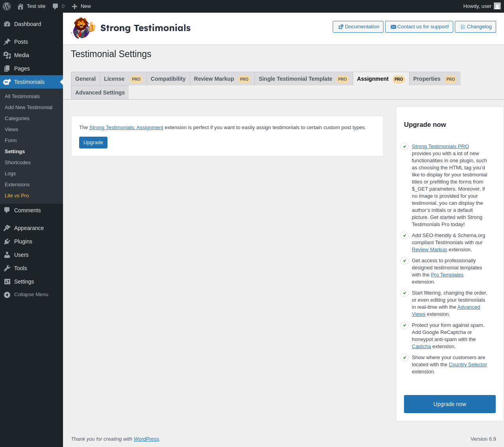Click the plus icon beside New
The width and height of the screenshot is (504, 447).
(x=74, y=6)
